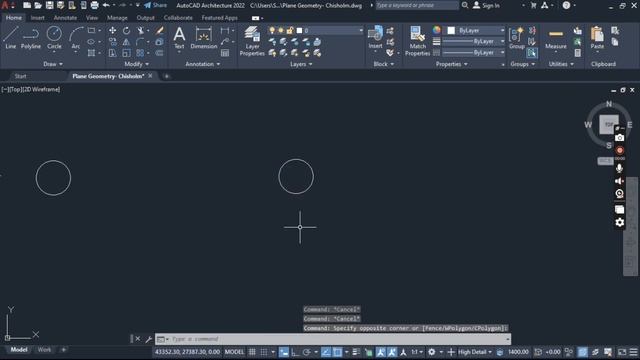Image resolution: width=640 pixels, height=360 pixels.
Task: Insert a Table annotation
Action: [225, 53]
